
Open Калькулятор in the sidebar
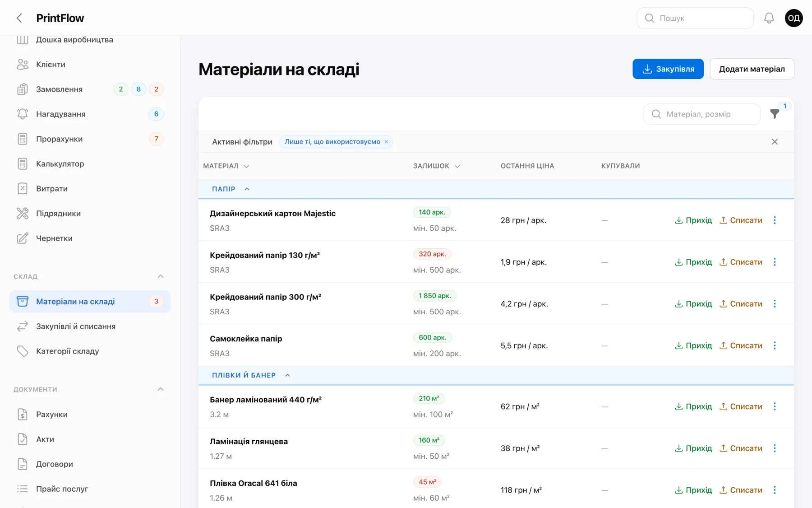point(90,164)
